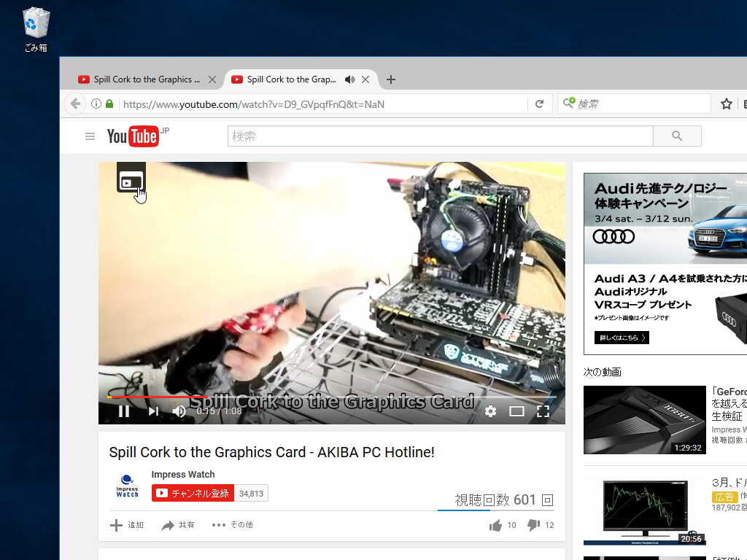Bookmark this page with the star icon
This screenshot has width=747, height=560.
tap(726, 104)
